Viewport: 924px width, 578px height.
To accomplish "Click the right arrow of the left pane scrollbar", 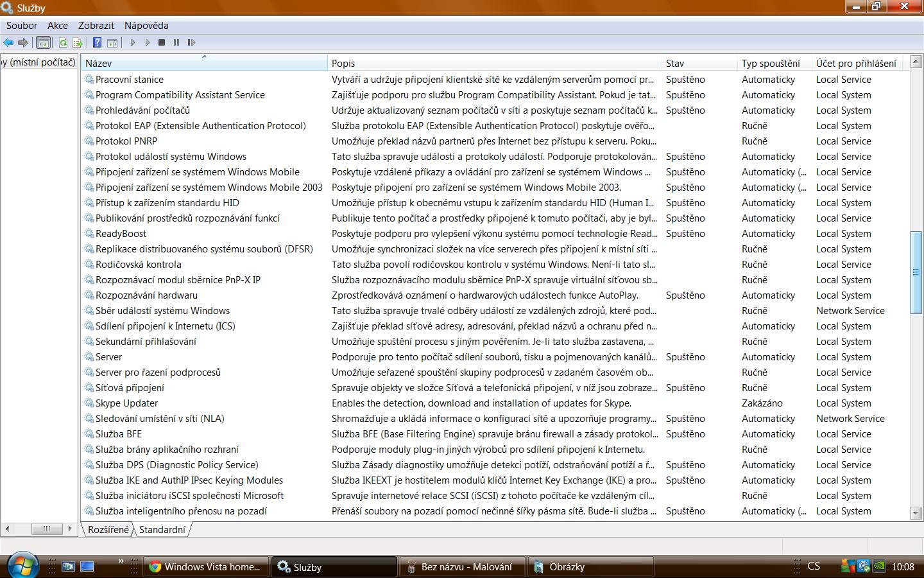I will pos(69,529).
